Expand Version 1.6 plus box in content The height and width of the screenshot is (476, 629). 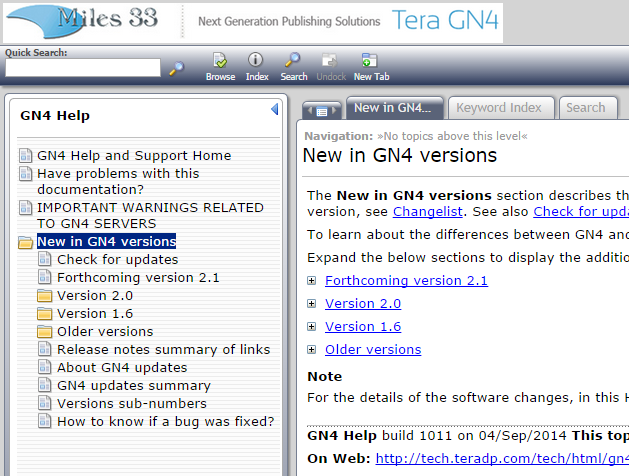pos(311,326)
